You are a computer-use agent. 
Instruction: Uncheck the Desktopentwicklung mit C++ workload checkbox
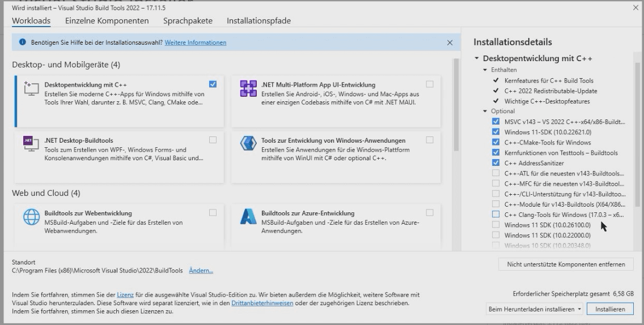coord(213,84)
